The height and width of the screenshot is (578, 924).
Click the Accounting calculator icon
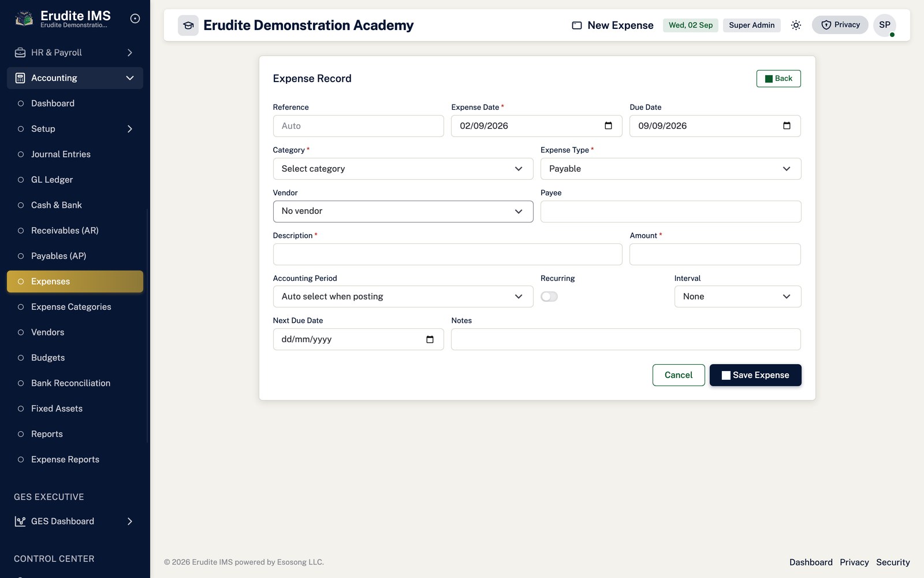(x=20, y=78)
